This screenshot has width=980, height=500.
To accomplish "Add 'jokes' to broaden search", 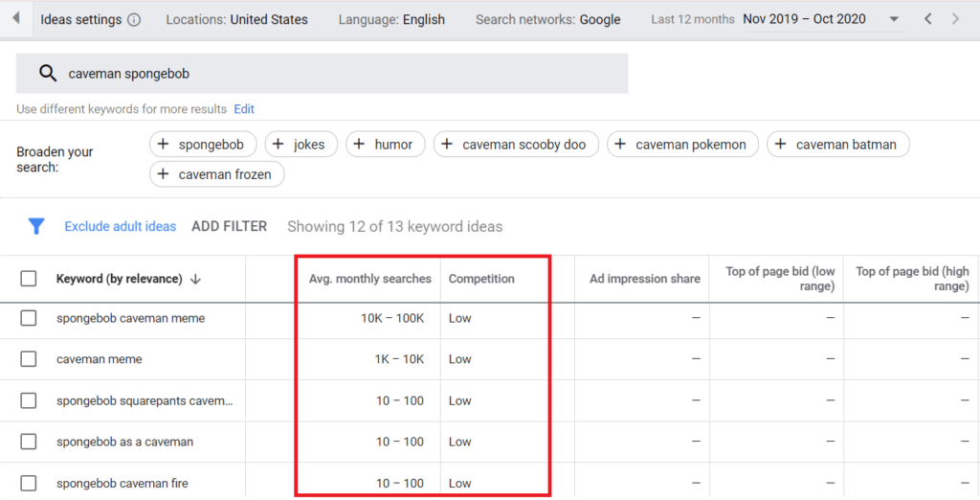I will point(301,144).
